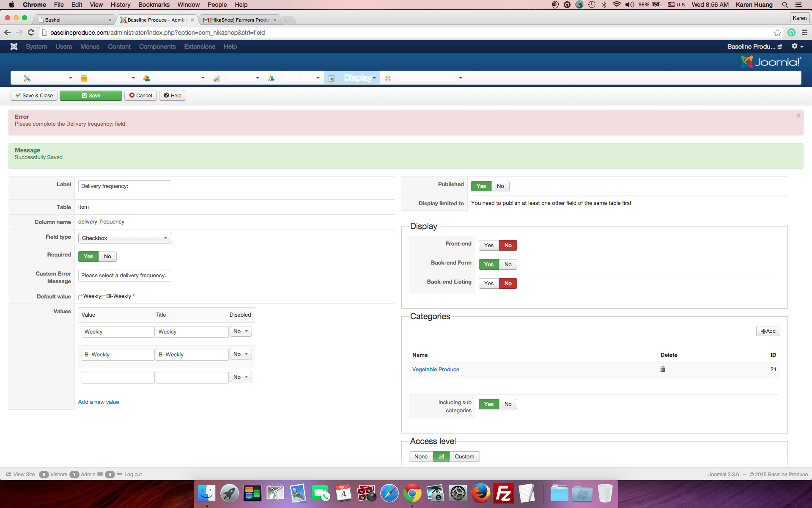This screenshot has width=812, height=508.
Task: Click the Products box icon
Action: 84,78
